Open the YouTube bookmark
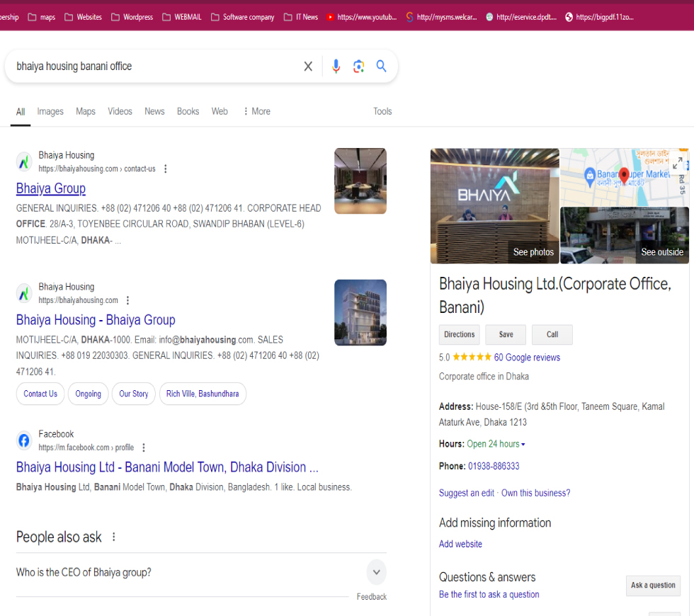 (361, 17)
